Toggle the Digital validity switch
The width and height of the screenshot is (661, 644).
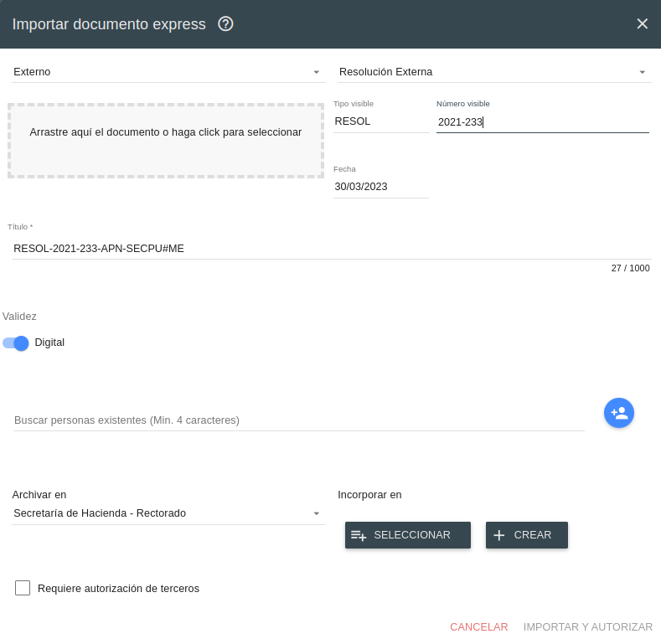pos(16,343)
